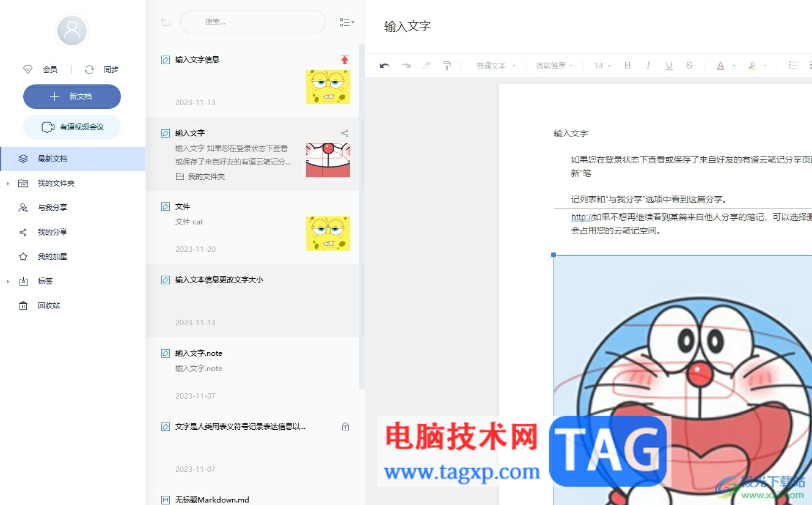Viewport: 812px width, 505px height.
Task: Click the Doraemon image in the editor
Action: click(683, 380)
